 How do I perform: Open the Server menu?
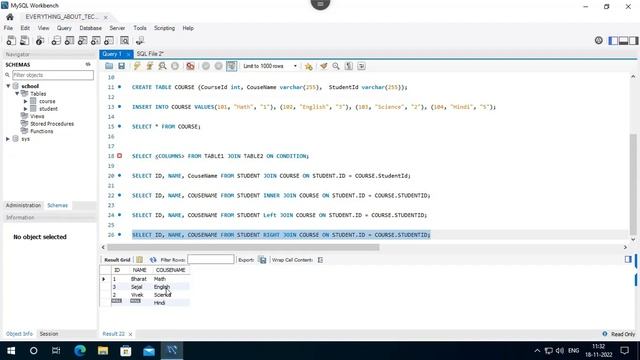click(x=117, y=28)
